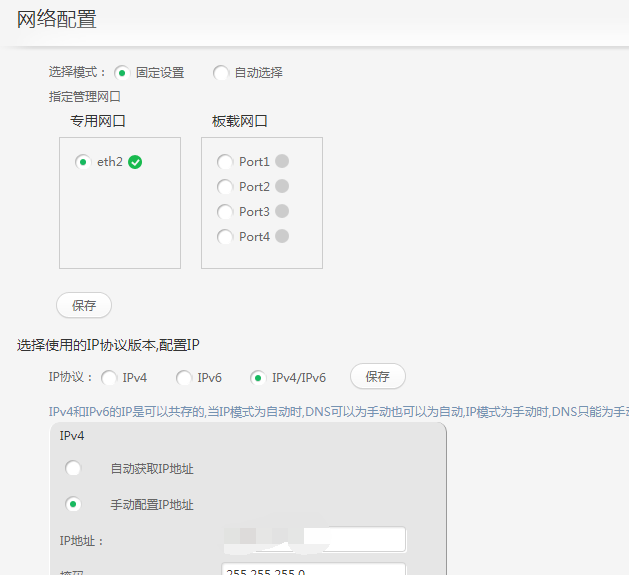629x575 pixels.
Task: Click the IPv4 panel heading
Action: (x=72, y=436)
